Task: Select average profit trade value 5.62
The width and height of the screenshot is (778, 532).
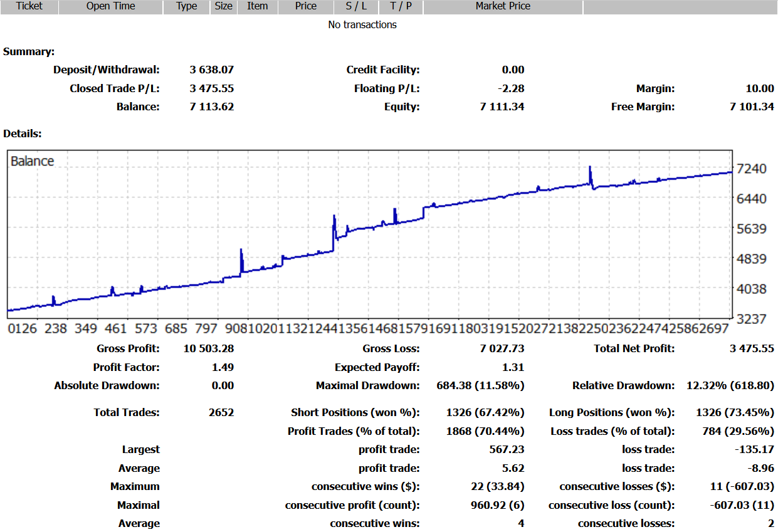Action: (x=513, y=468)
